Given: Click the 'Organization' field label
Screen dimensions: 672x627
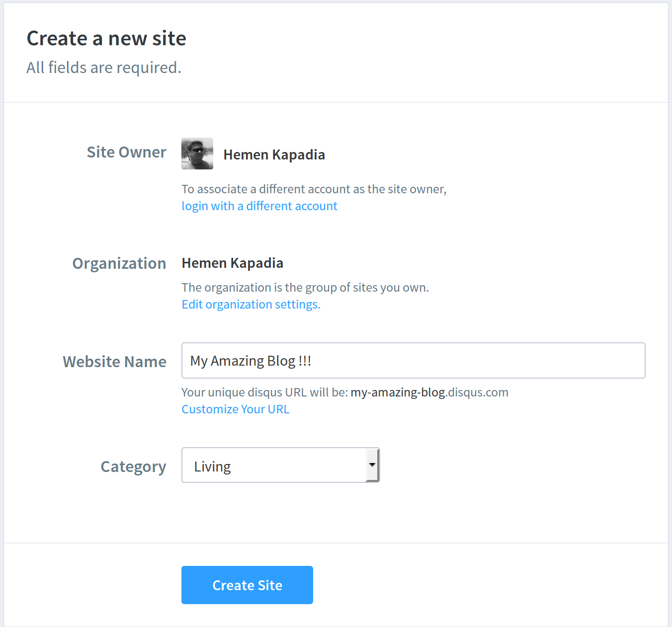Looking at the screenshot, I should coord(119,263).
